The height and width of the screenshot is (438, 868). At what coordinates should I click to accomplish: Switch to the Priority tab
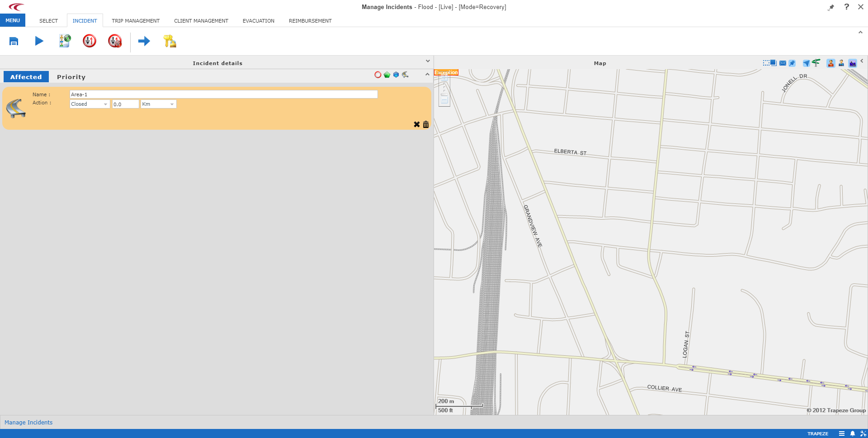coord(71,77)
